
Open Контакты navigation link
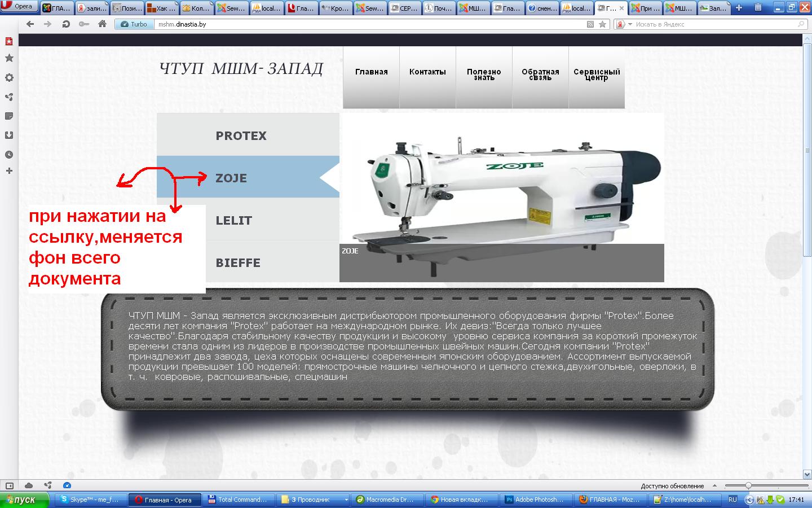(x=427, y=77)
